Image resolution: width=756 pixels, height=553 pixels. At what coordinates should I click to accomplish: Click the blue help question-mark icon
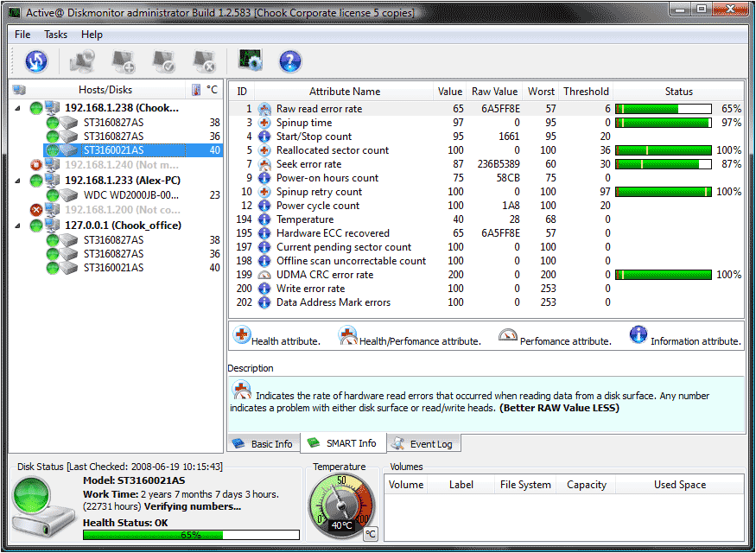[x=290, y=61]
